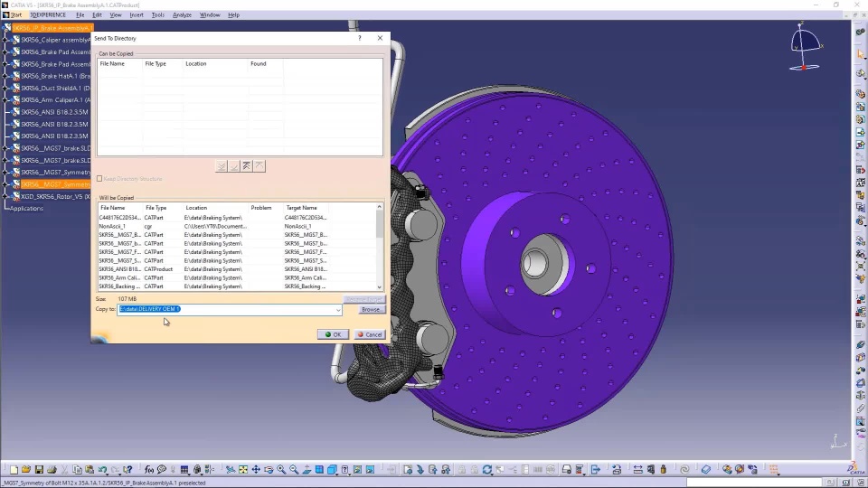Click the Hide/Show icon
The height and width of the screenshot is (488, 868).
[x=358, y=470]
